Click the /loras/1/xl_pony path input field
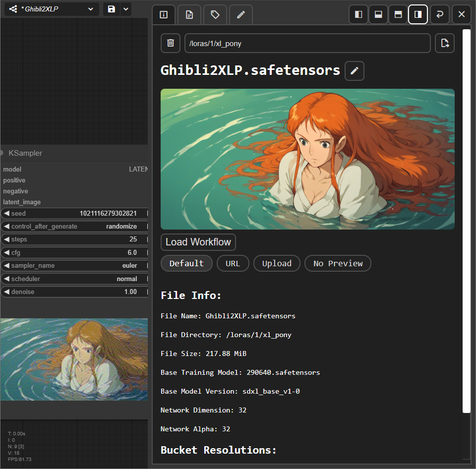The image size is (476, 469). click(x=307, y=43)
